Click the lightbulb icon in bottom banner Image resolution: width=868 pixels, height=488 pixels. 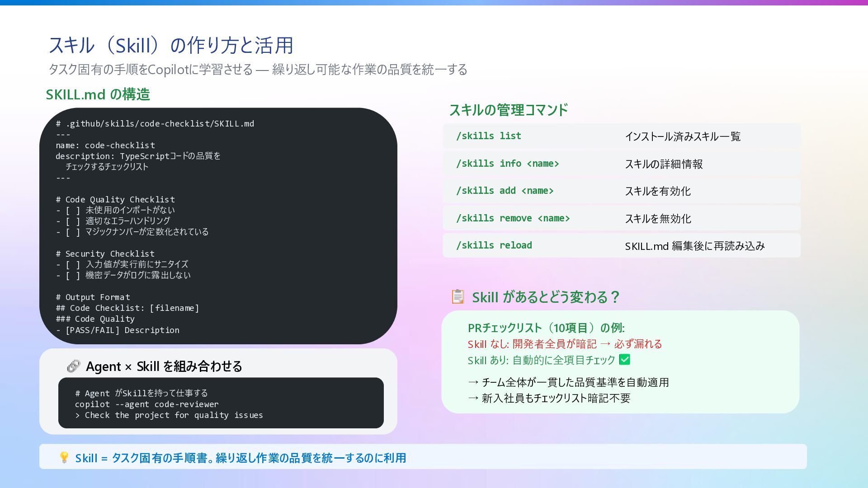pos(64,458)
